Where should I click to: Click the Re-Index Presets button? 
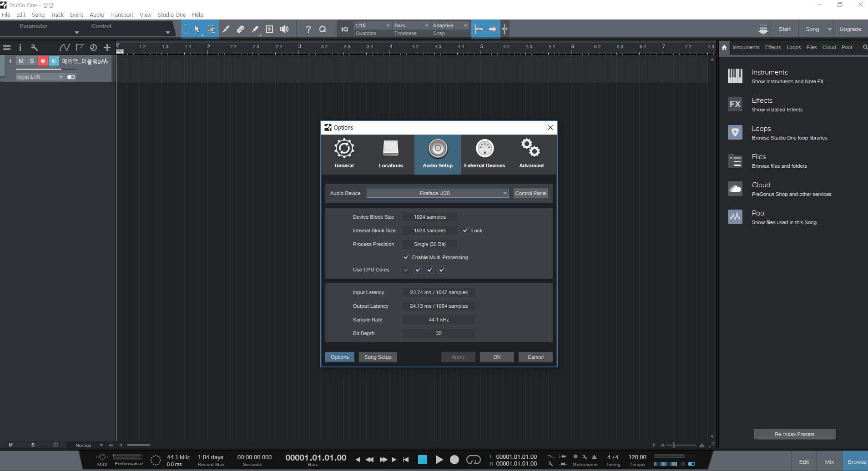[794, 434]
